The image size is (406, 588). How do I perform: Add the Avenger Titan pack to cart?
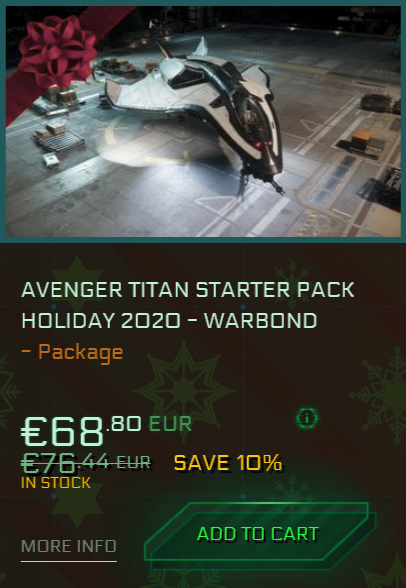tap(259, 535)
